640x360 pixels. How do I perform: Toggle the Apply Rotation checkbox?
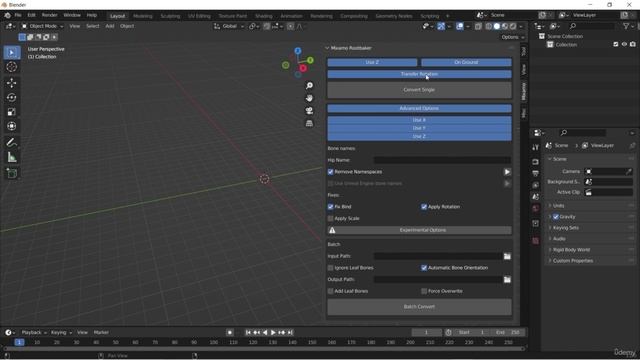click(x=424, y=207)
